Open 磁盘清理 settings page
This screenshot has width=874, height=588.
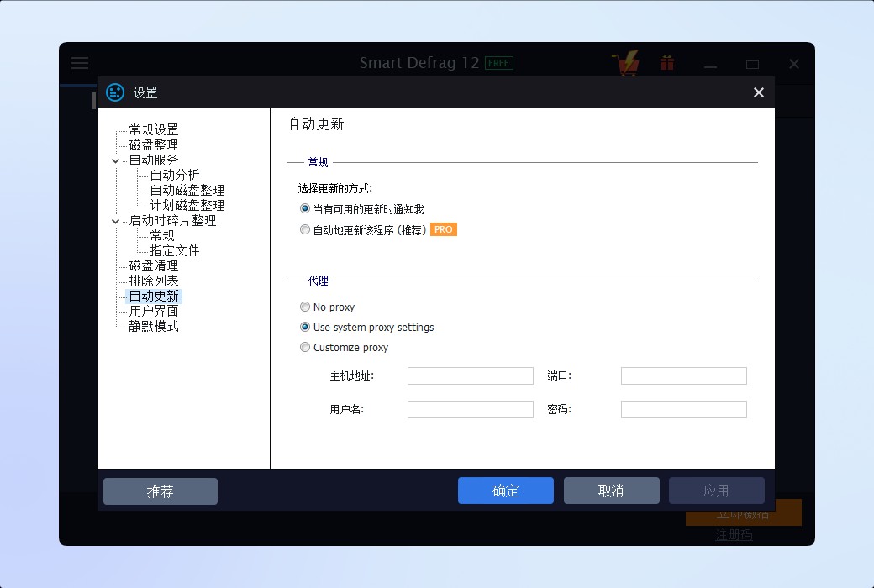click(x=154, y=265)
